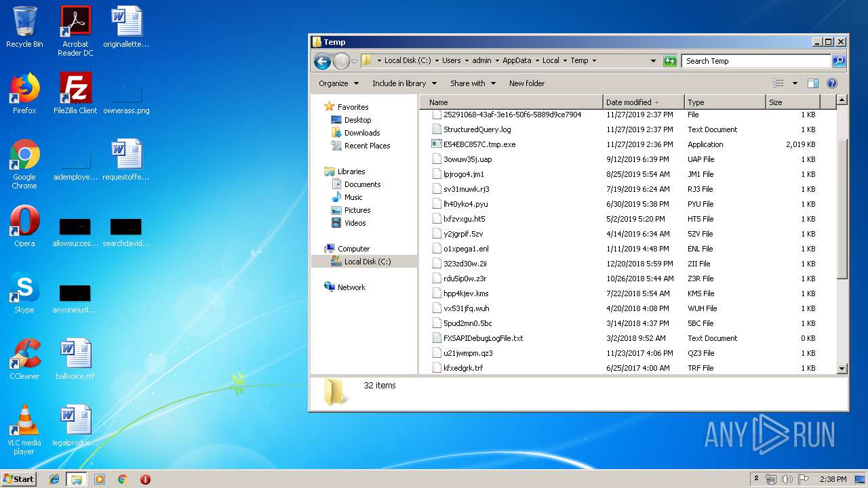This screenshot has width=868, height=488.
Task: Launch CCleaner desktop shortcut
Action: [24, 359]
